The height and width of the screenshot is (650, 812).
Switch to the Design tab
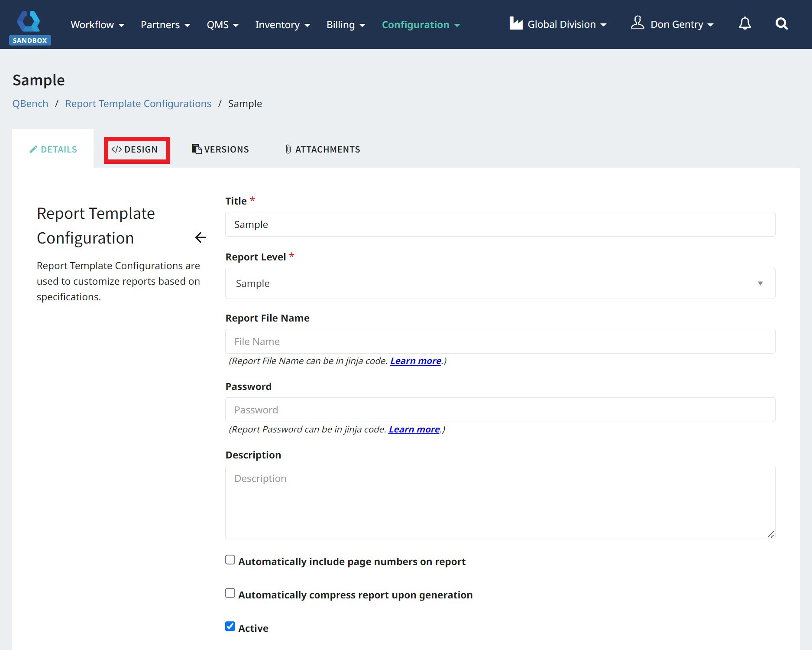coord(136,149)
